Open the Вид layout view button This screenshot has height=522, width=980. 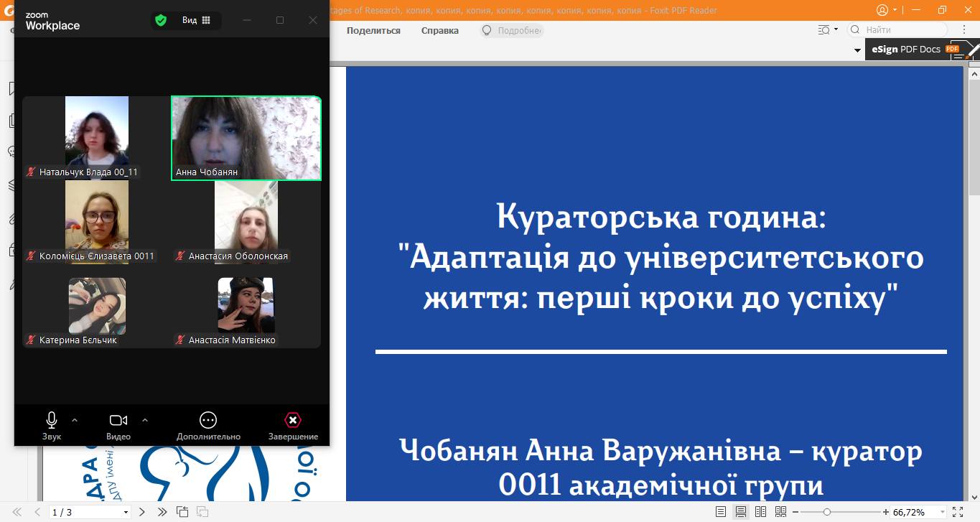click(x=196, y=20)
